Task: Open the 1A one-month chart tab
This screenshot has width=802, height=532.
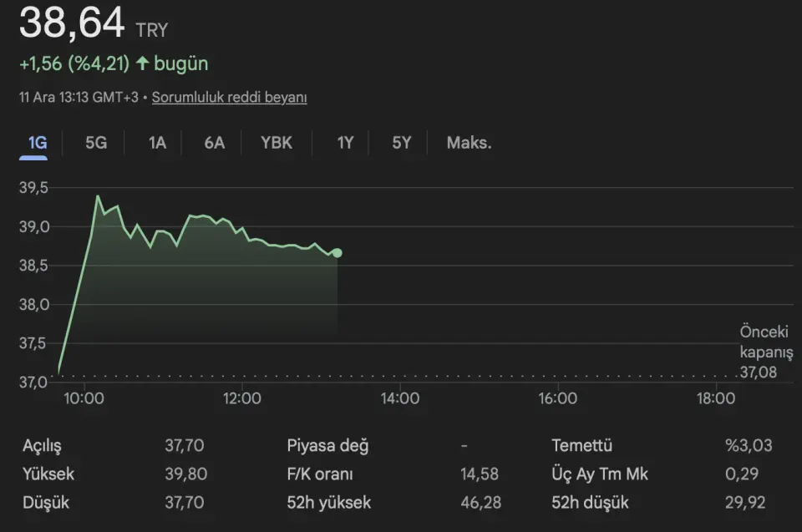Action: click(157, 143)
